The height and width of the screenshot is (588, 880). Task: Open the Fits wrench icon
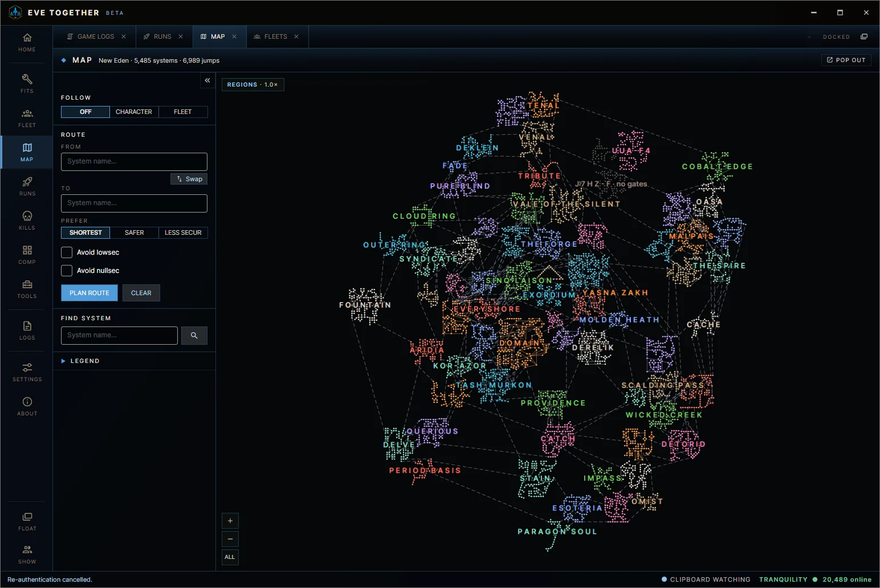[x=27, y=83]
